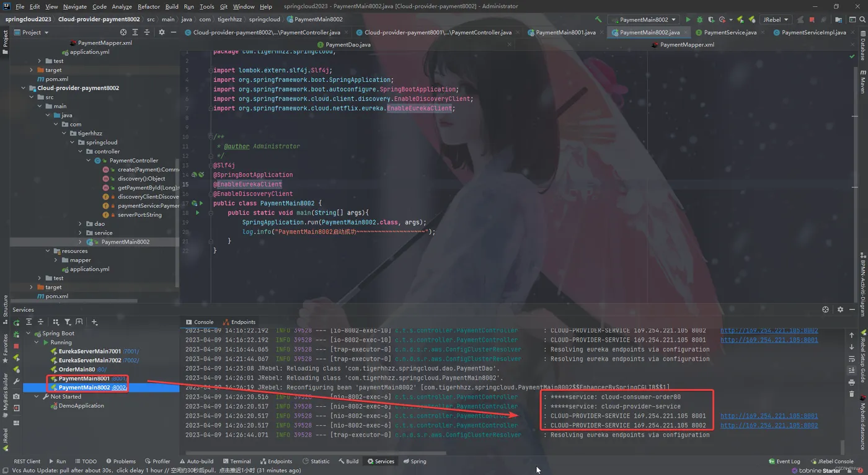Switch to the PaymentServiceImpl.java editor tab
Viewport: 868px width, 475px height.
(x=813, y=32)
